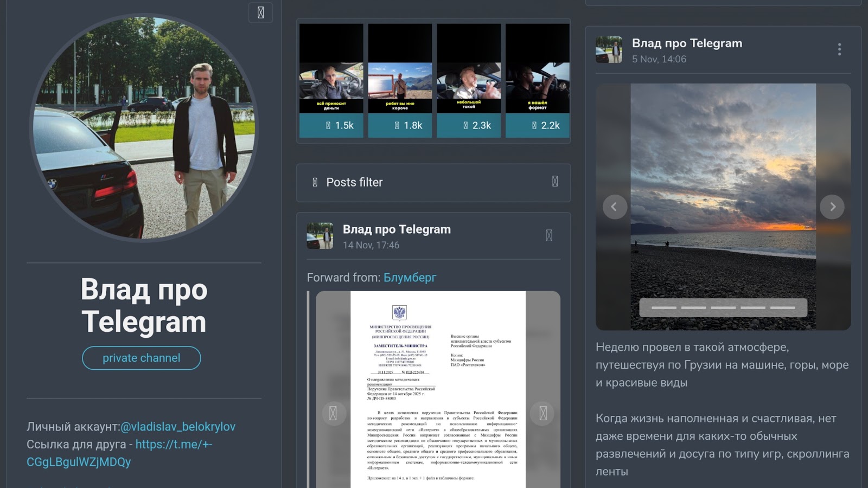This screenshot has width=868, height=488.
Task: Open the Блумберг forwarded source link
Action: (410, 278)
